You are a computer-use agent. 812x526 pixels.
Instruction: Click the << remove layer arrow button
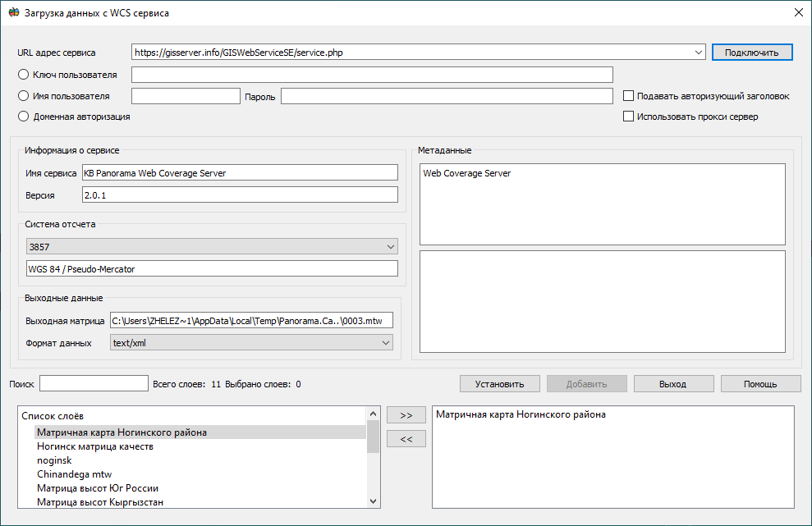pos(406,439)
